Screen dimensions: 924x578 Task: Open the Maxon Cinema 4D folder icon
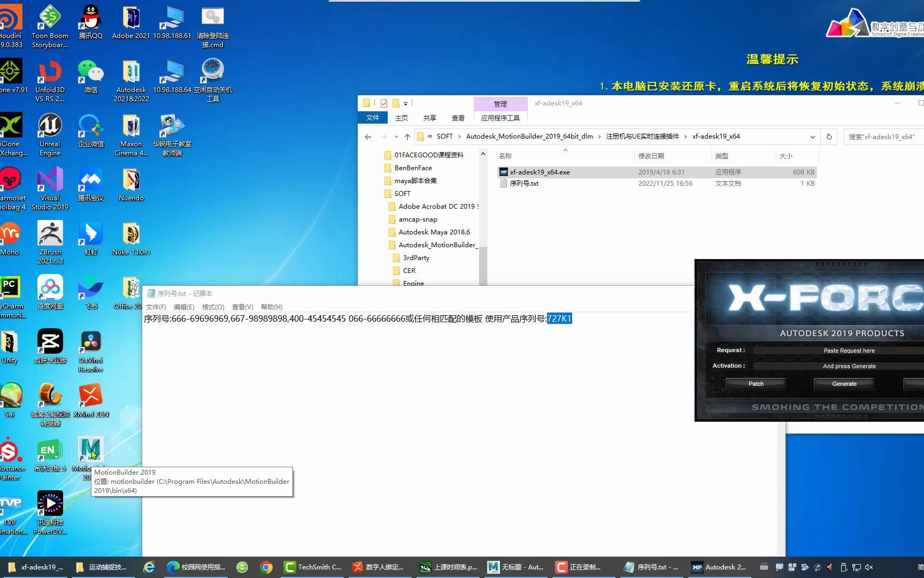pyautogui.click(x=131, y=134)
